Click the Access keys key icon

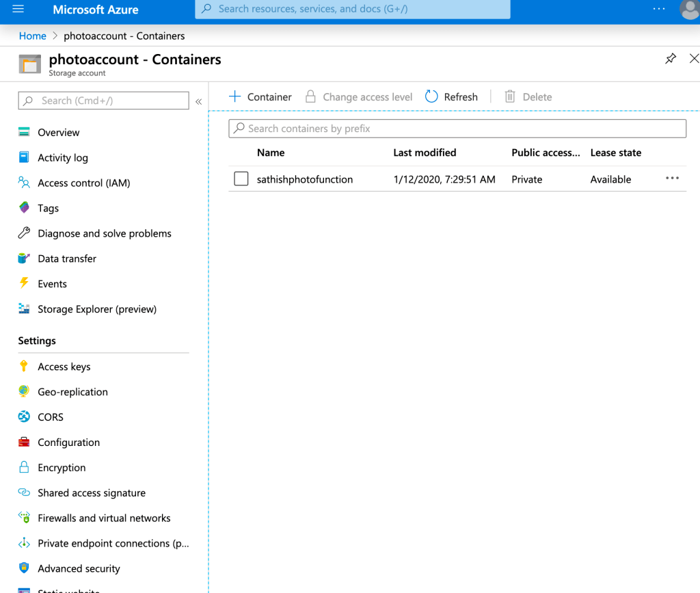tap(24, 366)
